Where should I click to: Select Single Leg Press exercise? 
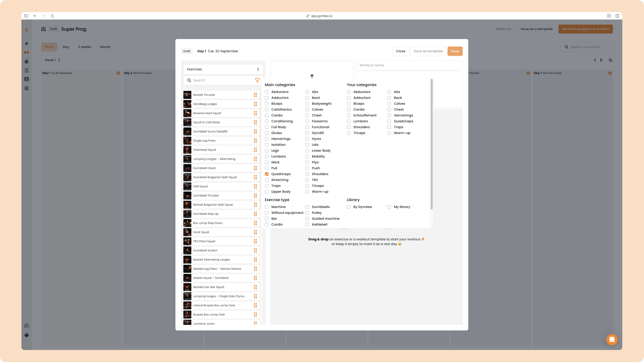221,141
